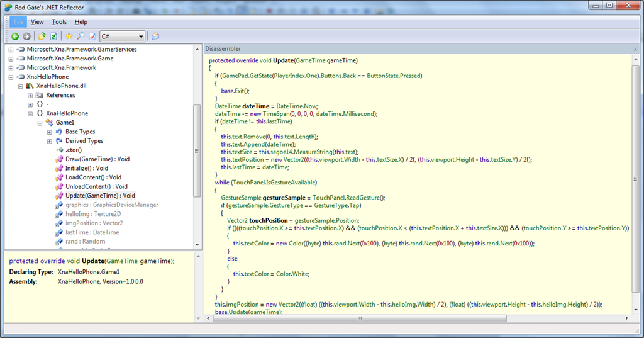This screenshot has height=338, width=644.
Task: Click the grey Forward navigation arrow
Action: [26, 37]
